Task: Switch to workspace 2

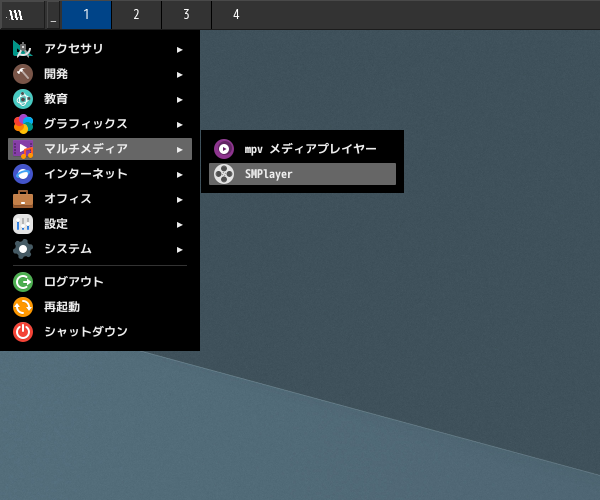Action: (136, 15)
